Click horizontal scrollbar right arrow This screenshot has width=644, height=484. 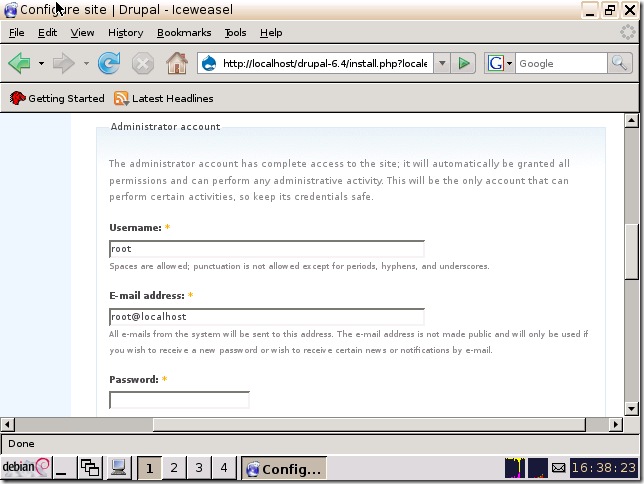pos(615,424)
